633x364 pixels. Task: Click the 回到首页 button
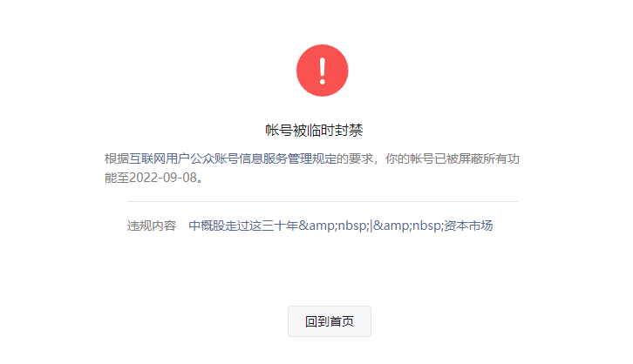(x=330, y=321)
